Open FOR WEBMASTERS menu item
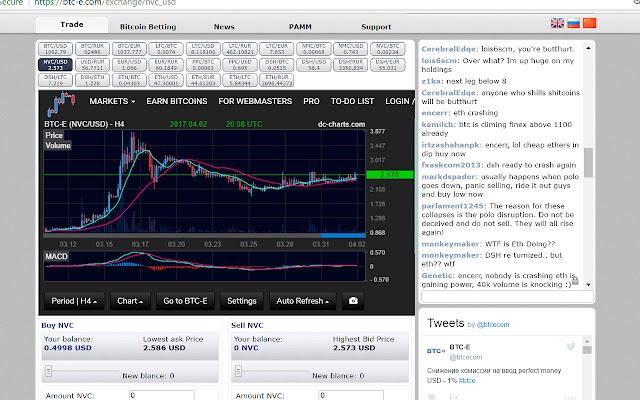 point(255,101)
